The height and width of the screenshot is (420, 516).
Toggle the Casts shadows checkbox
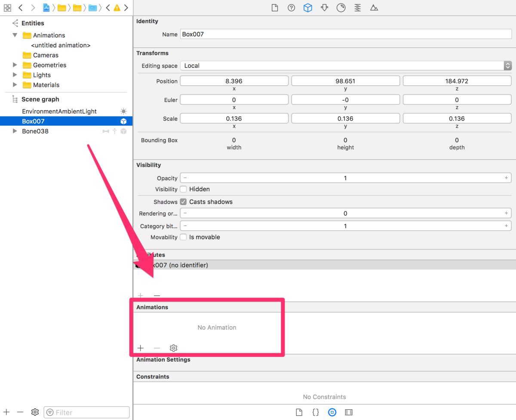(x=183, y=202)
